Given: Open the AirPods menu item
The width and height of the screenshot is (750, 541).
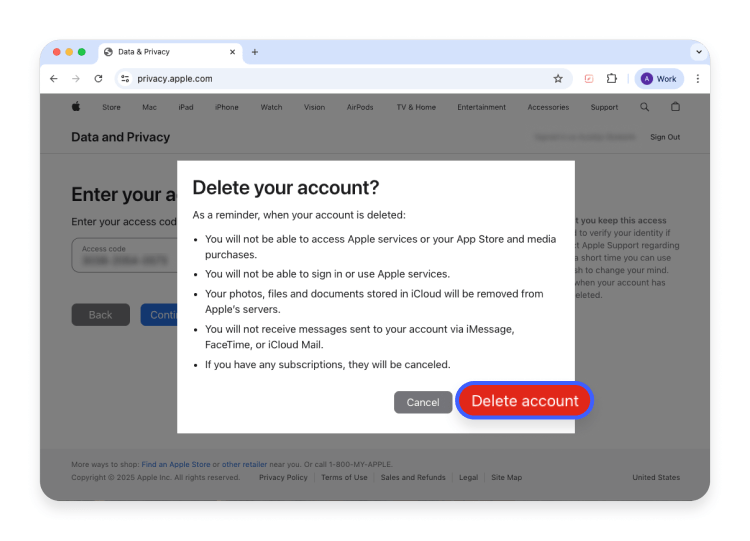Looking at the screenshot, I should [360, 107].
